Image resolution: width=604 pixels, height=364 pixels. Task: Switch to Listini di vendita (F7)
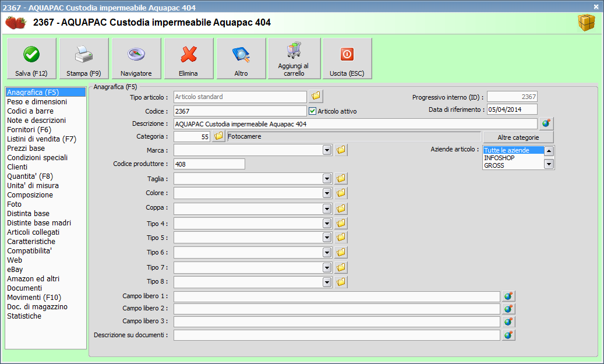click(41, 139)
